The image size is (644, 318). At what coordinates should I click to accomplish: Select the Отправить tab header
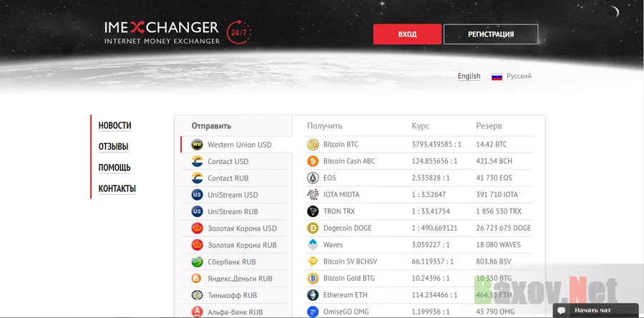point(211,126)
